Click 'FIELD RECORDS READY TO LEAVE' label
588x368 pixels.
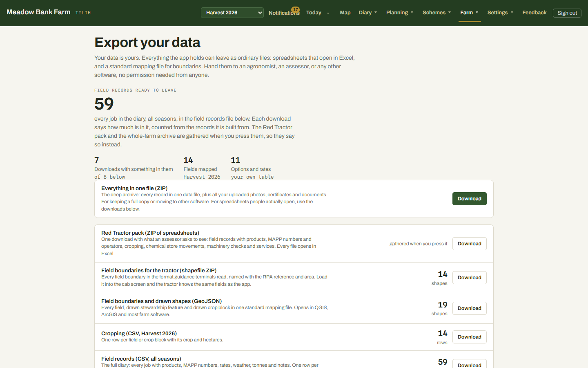135,90
